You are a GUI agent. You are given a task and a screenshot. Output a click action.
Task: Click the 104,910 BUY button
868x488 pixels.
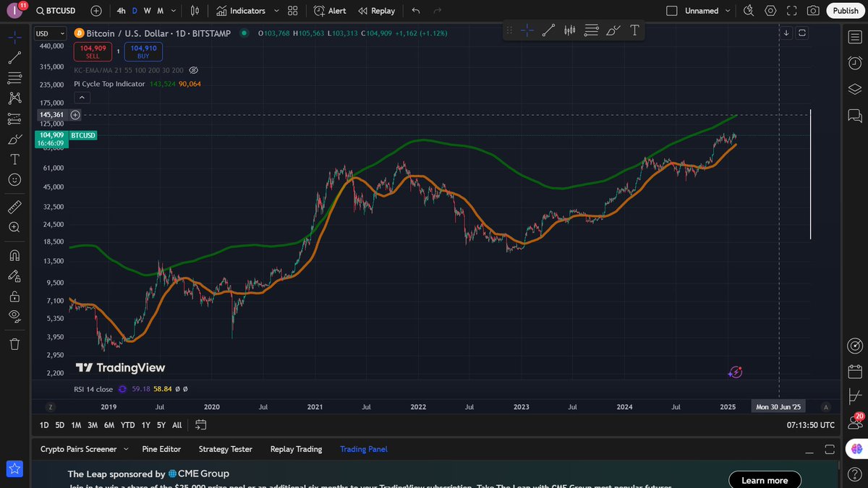[143, 51]
